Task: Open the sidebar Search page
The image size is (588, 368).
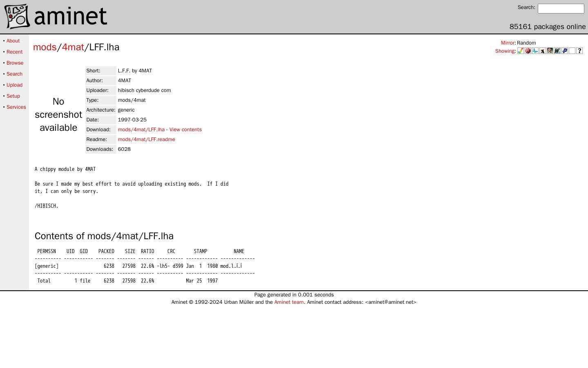Action: click(x=14, y=74)
